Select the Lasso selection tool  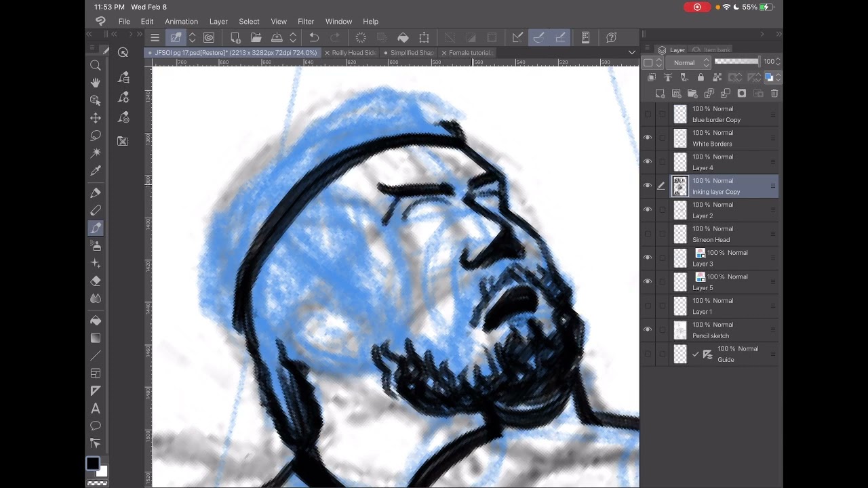coord(96,136)
